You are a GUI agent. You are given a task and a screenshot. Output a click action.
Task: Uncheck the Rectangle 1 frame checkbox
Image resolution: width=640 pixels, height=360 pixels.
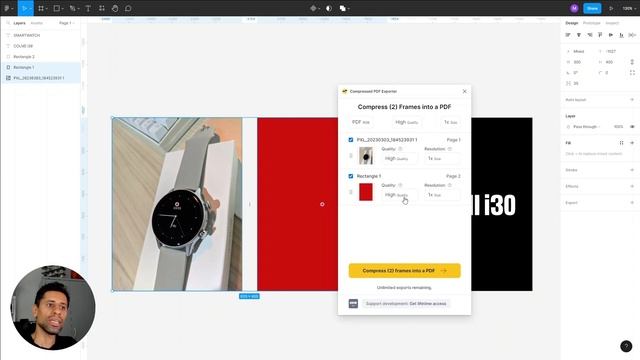click(351, 176)
